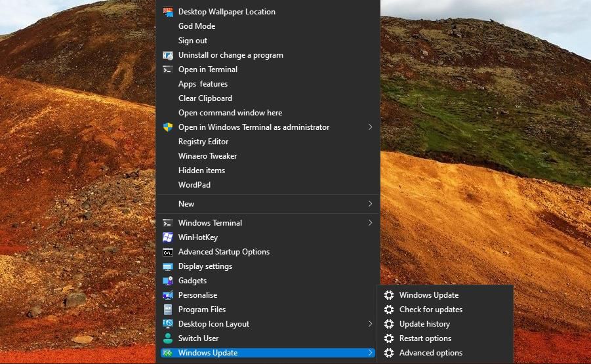The width and height of the screenshot is (591, 364).
Task: Open Update history label in submenu
Action: pos(424,324)
